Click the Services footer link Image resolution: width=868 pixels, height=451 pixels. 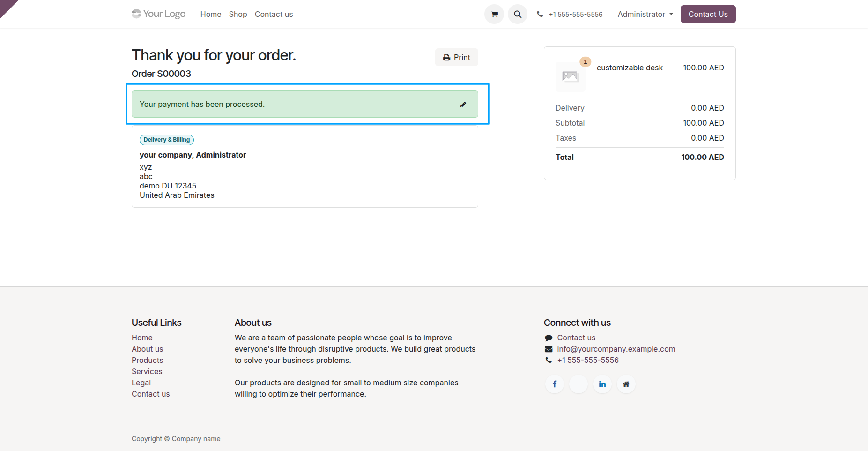147,371
